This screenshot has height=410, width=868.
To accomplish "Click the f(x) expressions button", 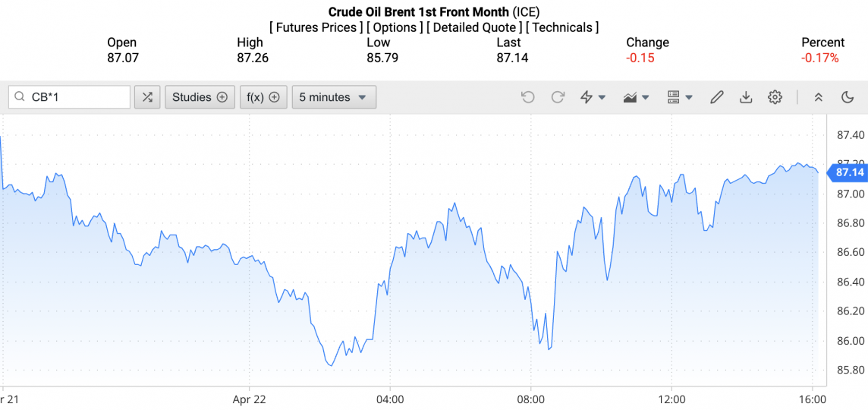I will (263, 97).
